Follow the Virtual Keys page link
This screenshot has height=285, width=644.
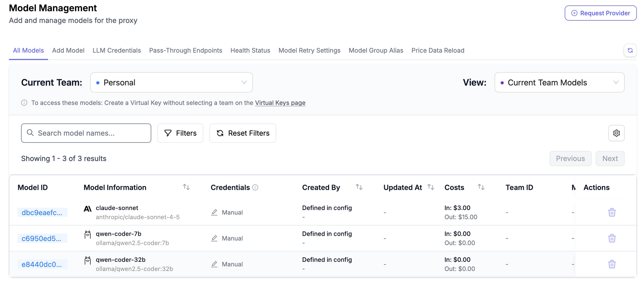(x=280, y=103)
